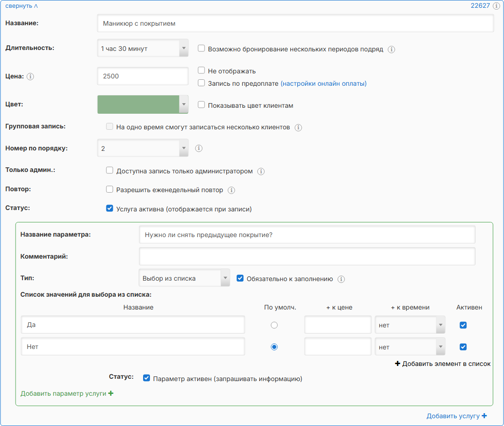Enable Разрешить еженедельный повтор checkbox
This screenshot has width=504, height=426.
[x=110, y=189]
